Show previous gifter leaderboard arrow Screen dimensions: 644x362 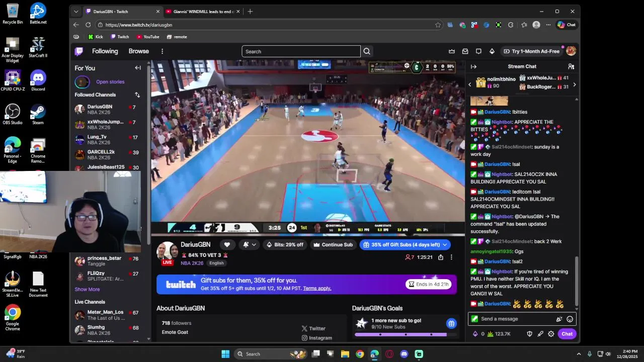(x=470, y=84)
